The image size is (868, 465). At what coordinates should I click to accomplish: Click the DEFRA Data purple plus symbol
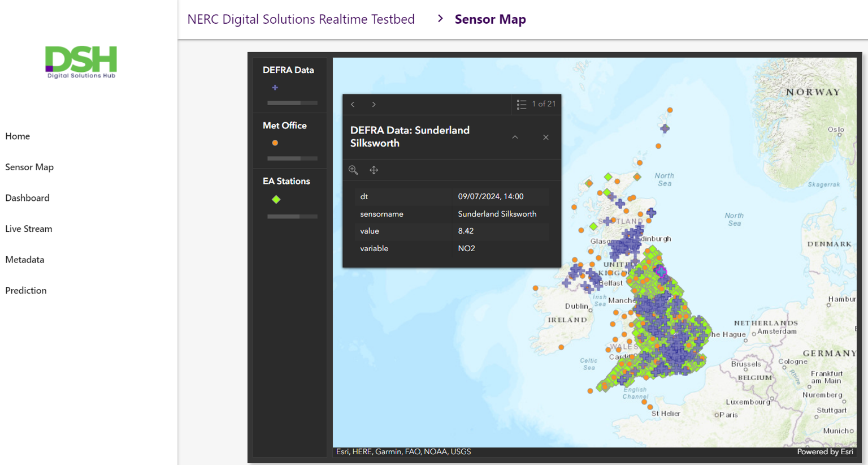pyautogui.click(x=275, y=88)
